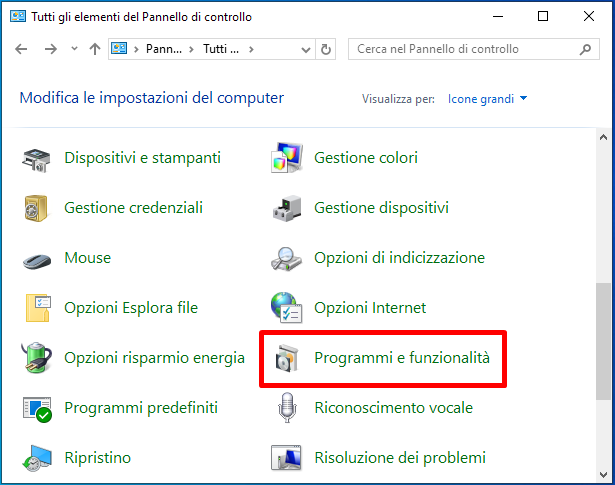This screenshot has width=615, height=485.
Task: Select the Pann... breadcrumb segment
Action: 164,49
